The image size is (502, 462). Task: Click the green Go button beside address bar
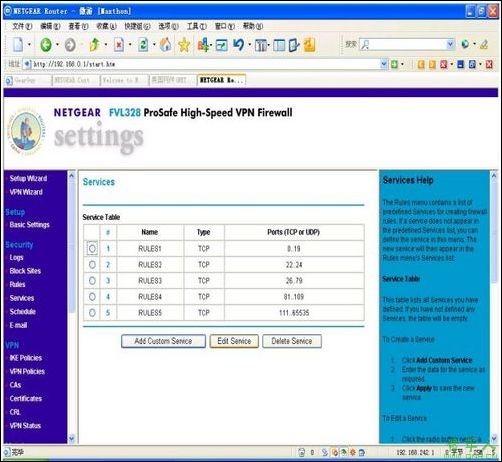point(394,64)
